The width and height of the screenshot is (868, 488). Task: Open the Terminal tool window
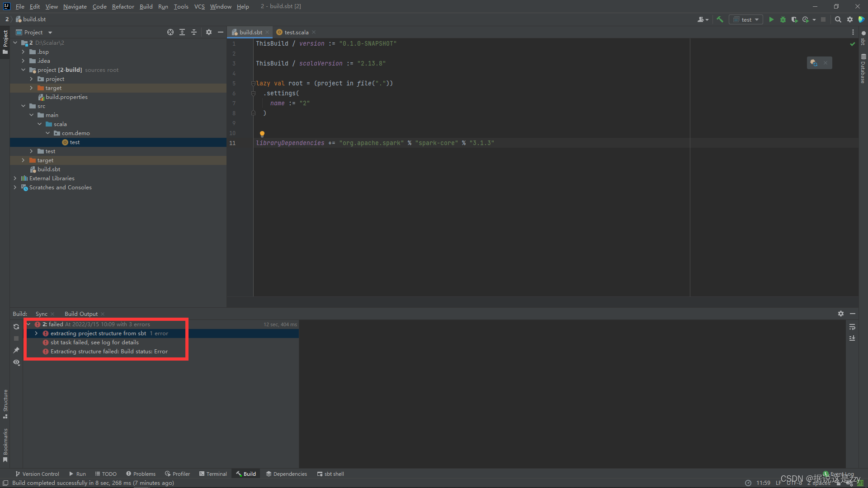coord(213,474)
